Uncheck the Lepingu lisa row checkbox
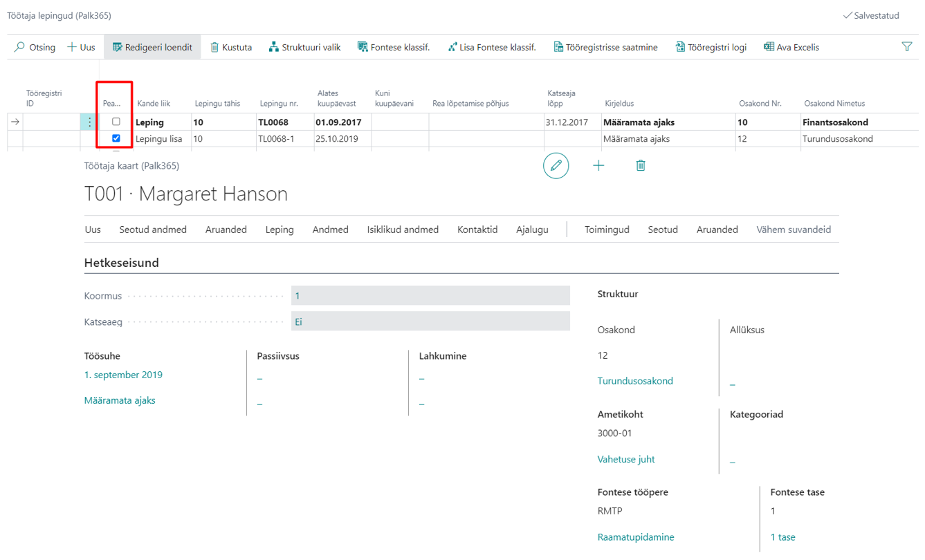925x560 pixels. pos(116,138)
